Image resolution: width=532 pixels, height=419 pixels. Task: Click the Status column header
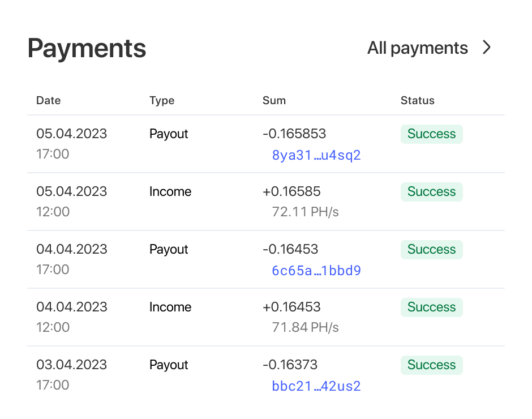coord(417,101)
